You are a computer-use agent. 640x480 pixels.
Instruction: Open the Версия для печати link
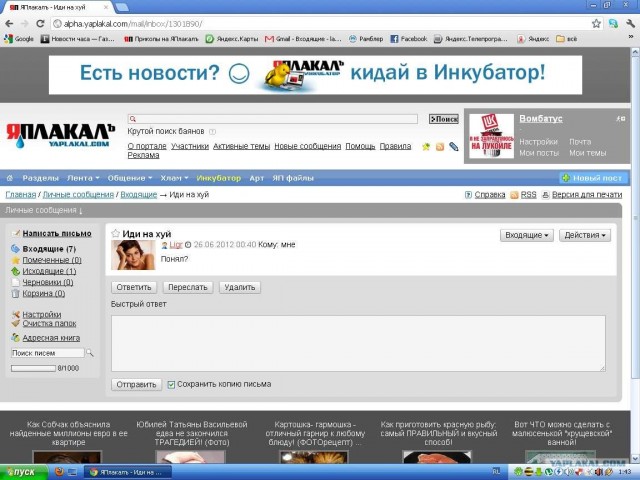587,195
